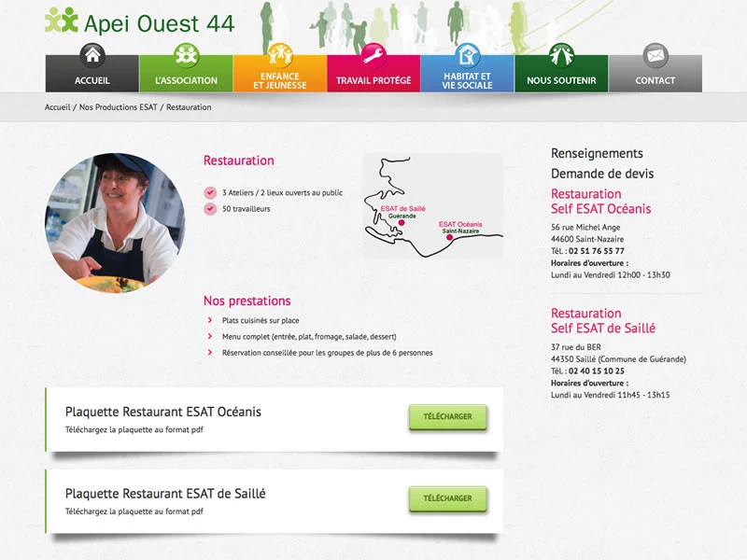Viewport: 747px width, 560px height.
Task: Click the checkmark icon beside 50 travailleurs
Action: pyautogui.click(x=210, y=208)
